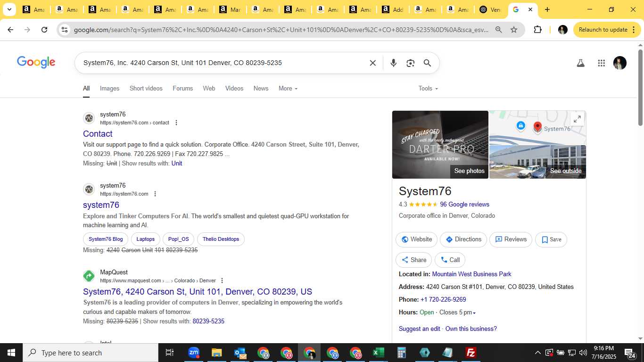Save System76 to your places
Viewport: 644px width, 362px height.
click(x=551, y=239)
